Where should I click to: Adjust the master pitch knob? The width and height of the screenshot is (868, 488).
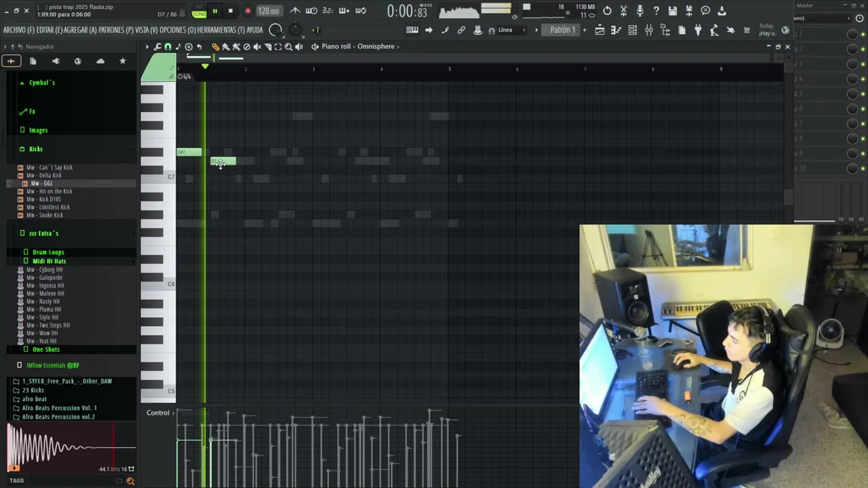[x=296, y=30]
